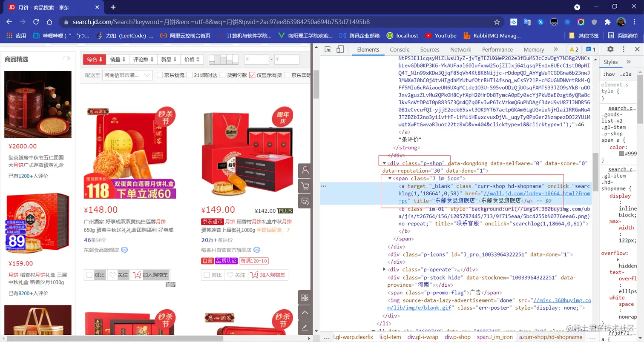Open the Chrome tab search dropdown
644x342 pixels.
click(x=577, y=7)
